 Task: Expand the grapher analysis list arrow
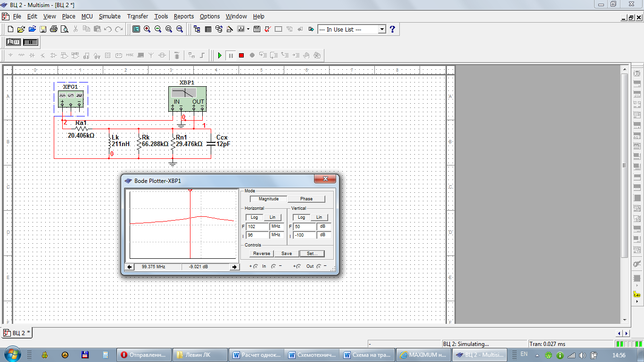coord(248,29)
